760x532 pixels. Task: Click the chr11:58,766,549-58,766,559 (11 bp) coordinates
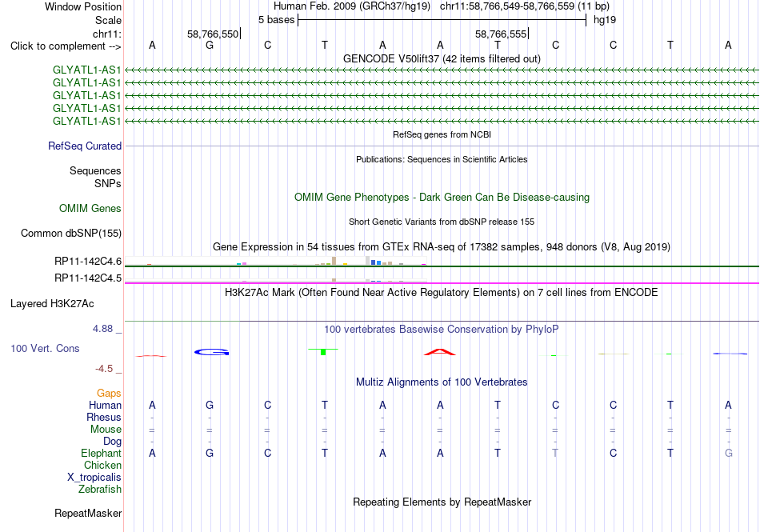pyautogui.click(x=525, y=6)
